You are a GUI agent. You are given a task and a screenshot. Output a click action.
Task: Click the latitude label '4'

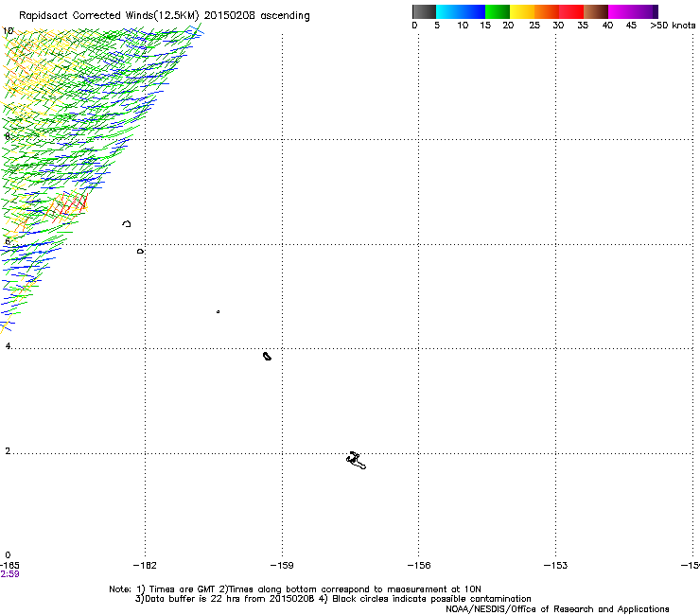pos(8,345)
